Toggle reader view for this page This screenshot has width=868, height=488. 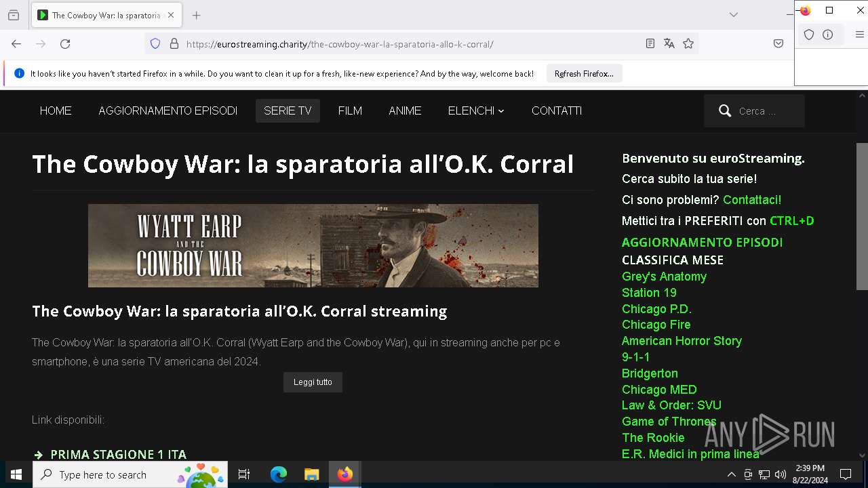pos(650,44)
